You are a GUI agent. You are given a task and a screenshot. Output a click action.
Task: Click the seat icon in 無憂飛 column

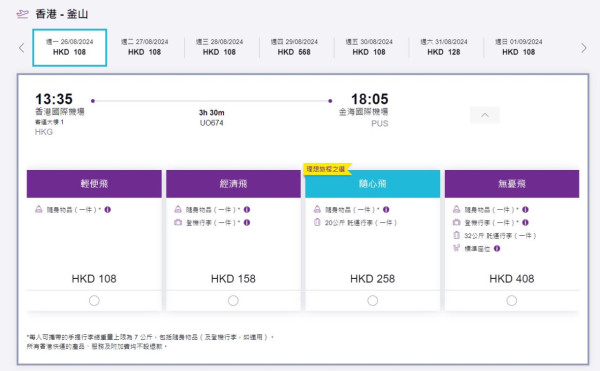[457, 248]
